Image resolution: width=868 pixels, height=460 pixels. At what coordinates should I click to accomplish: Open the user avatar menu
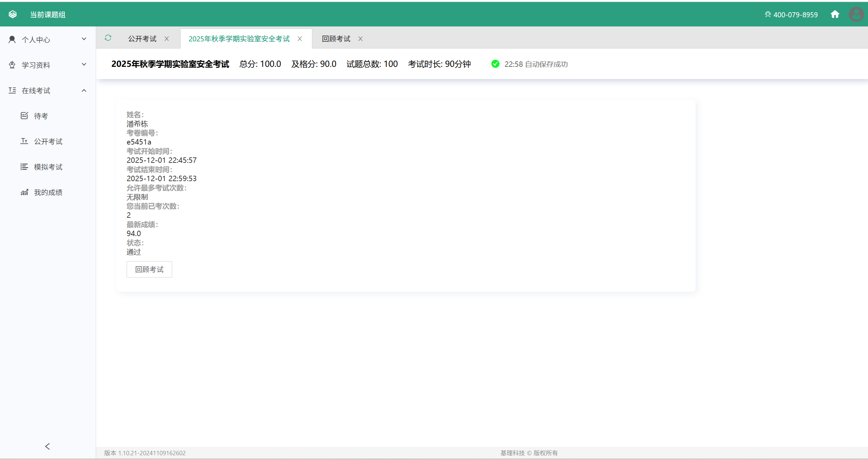point(856,14)
